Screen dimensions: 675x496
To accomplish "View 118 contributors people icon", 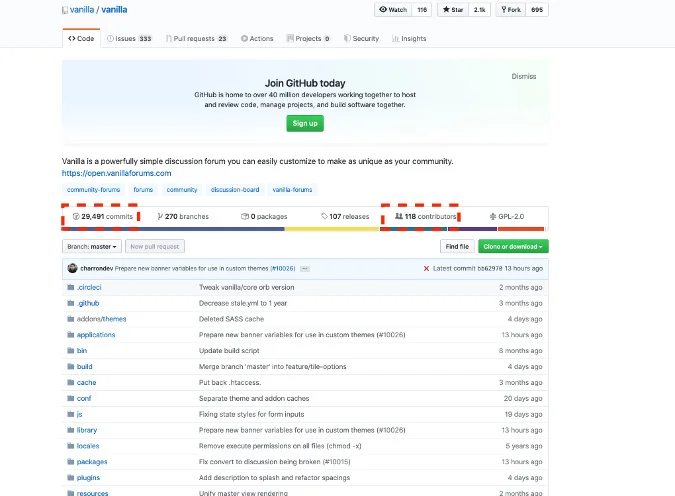I will point(399,216).
